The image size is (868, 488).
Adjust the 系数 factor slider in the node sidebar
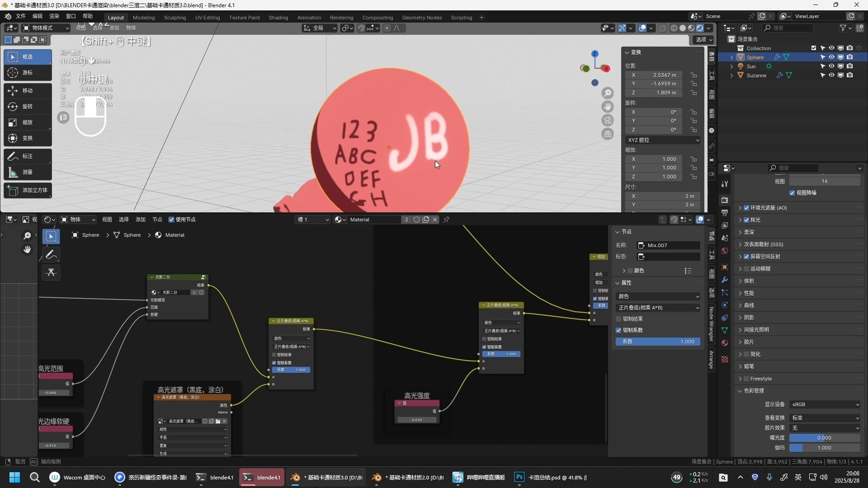point(658,342)
